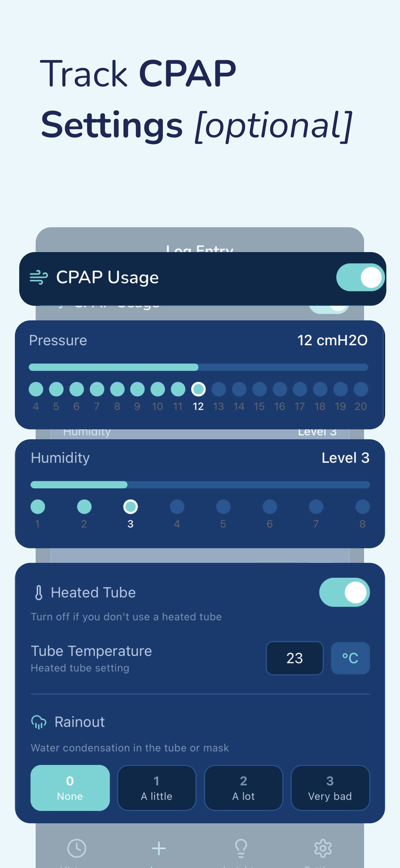
Task: Click the teal pressure slider track
Action: click(114, 367)
